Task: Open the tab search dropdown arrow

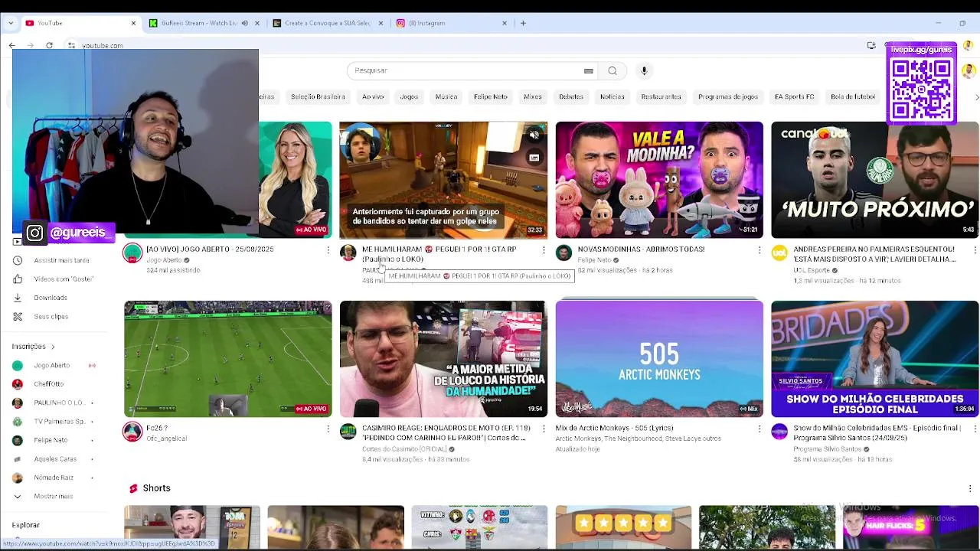Action: click(11, 23)
